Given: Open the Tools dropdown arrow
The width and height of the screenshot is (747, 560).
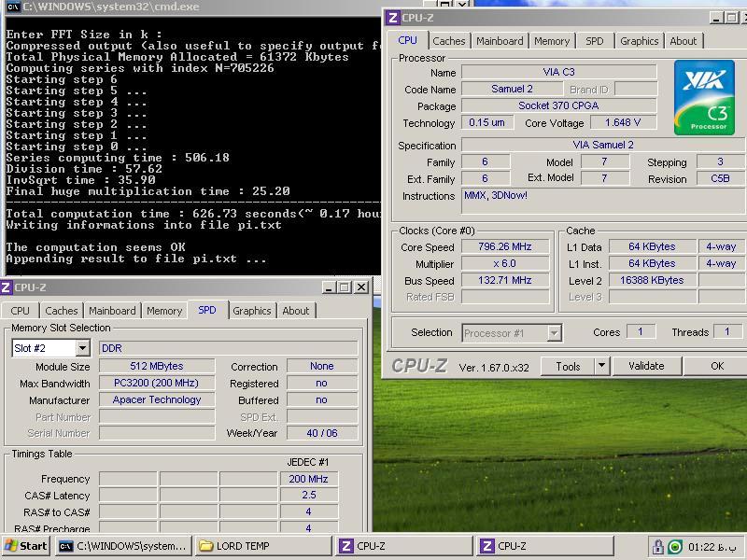Looking at the screenshot, I should click(x=601, y=366).
